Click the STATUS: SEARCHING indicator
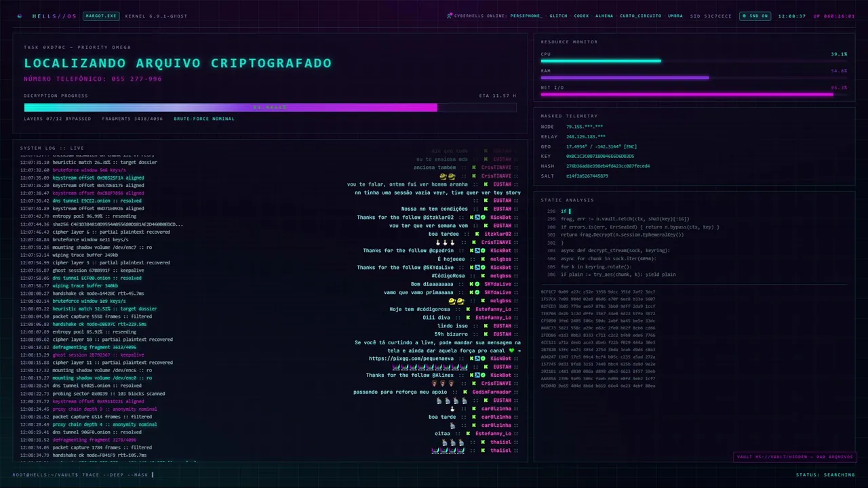Viewport: 868px width, 488px height. (825, 474)
